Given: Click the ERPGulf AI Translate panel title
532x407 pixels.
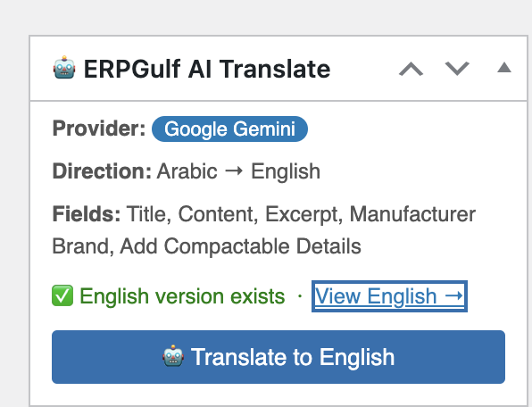Looking at the screenshot, I should coord(207,69).
